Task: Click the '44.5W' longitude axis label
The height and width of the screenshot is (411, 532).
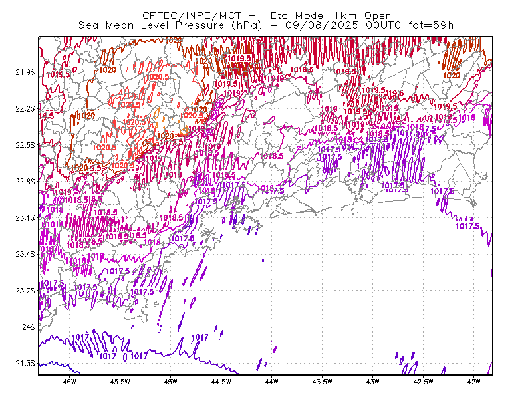Action: (x=221, y=382)
